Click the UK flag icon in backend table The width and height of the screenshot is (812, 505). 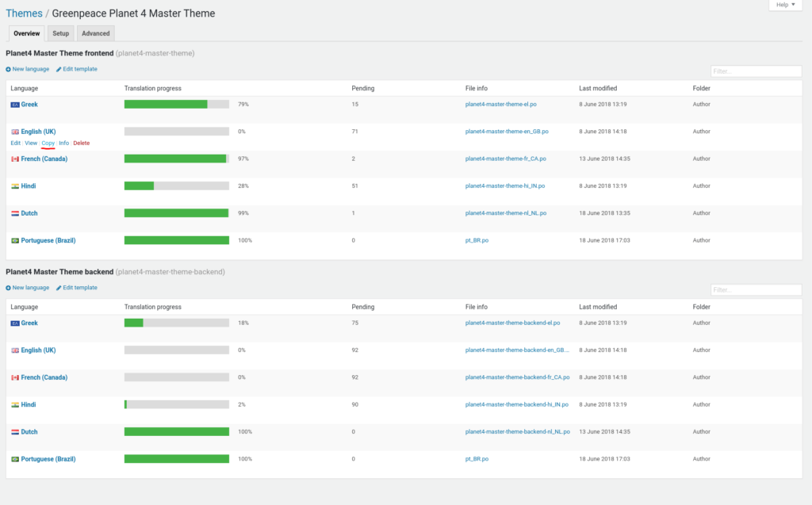click(x=15, y=350)
